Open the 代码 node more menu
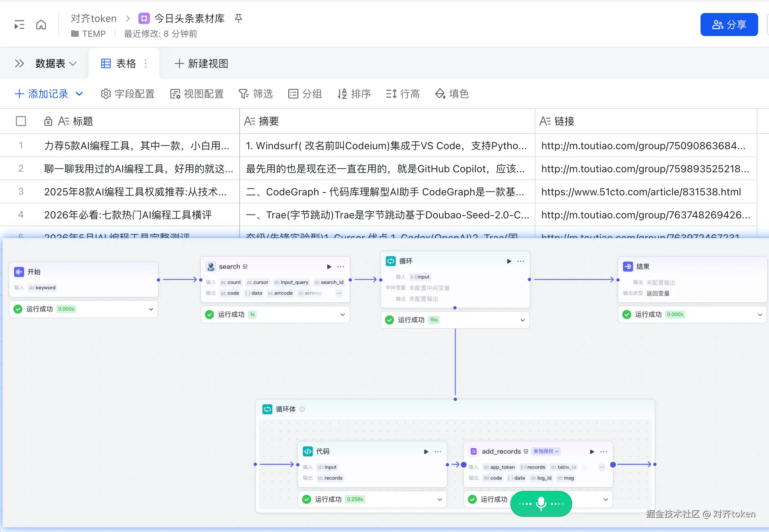 click(438, 452)
